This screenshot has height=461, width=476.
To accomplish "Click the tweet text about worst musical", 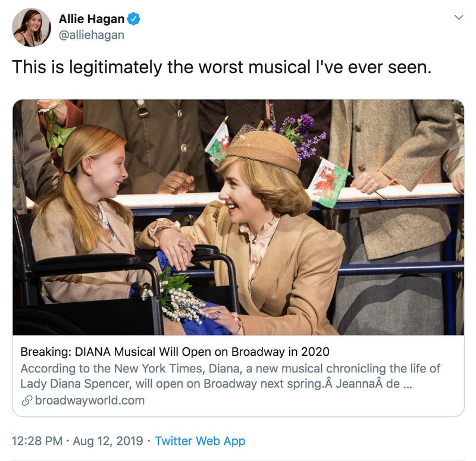I will [x=221, y=67].
